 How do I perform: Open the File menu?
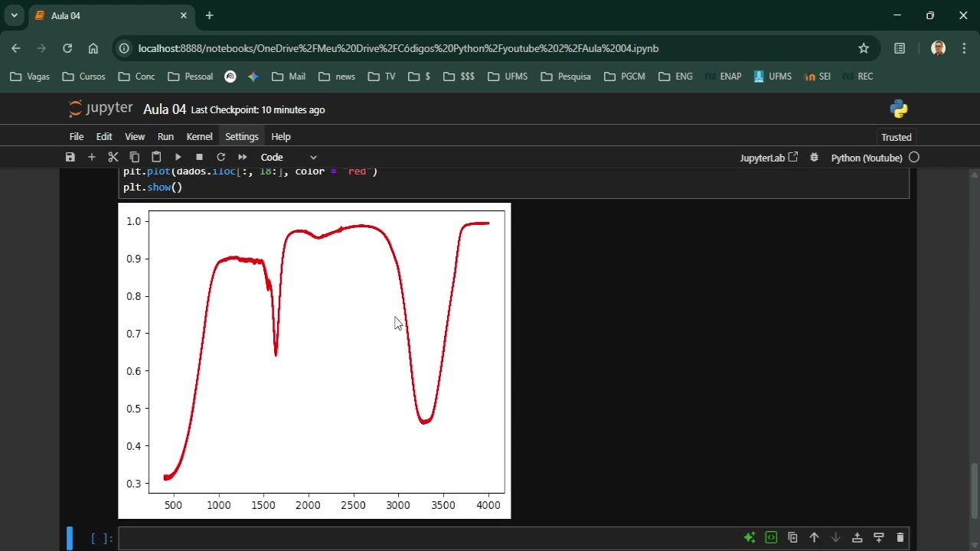(77, 136)
